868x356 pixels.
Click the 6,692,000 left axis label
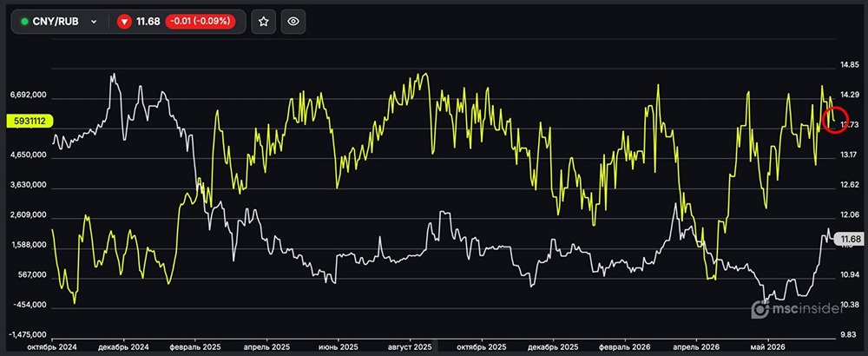29,96
